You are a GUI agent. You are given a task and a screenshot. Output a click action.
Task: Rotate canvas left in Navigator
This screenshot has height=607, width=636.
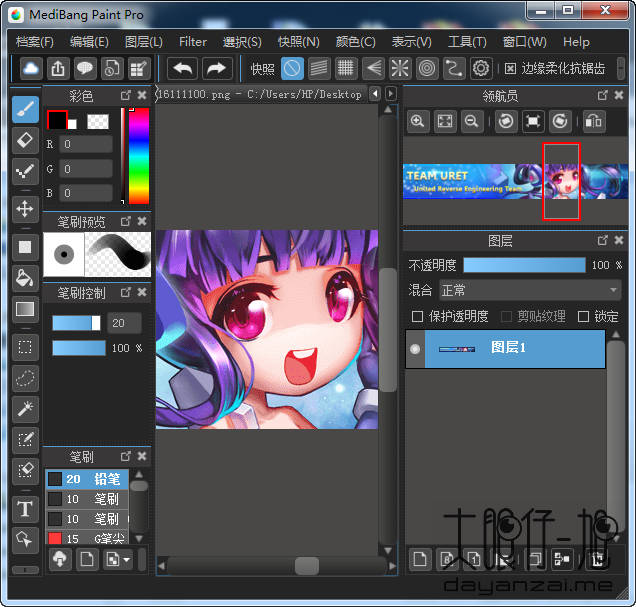coord(506,121)
